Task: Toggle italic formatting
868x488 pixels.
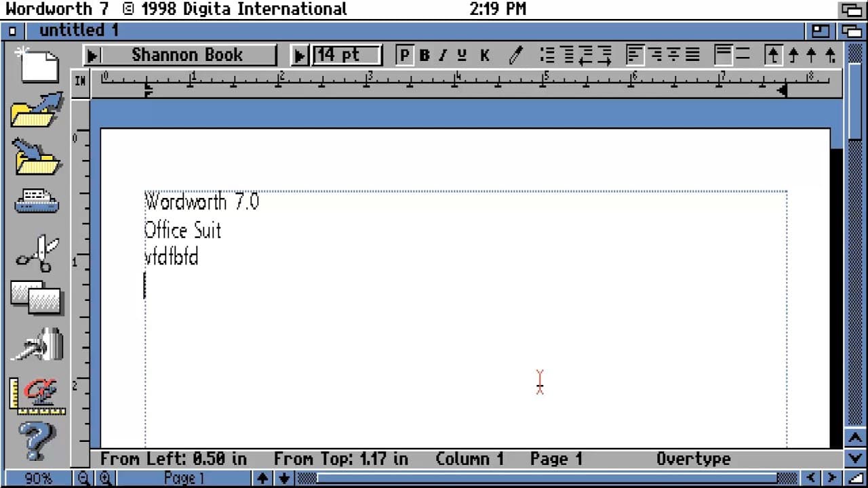Action: coord(443,56)
